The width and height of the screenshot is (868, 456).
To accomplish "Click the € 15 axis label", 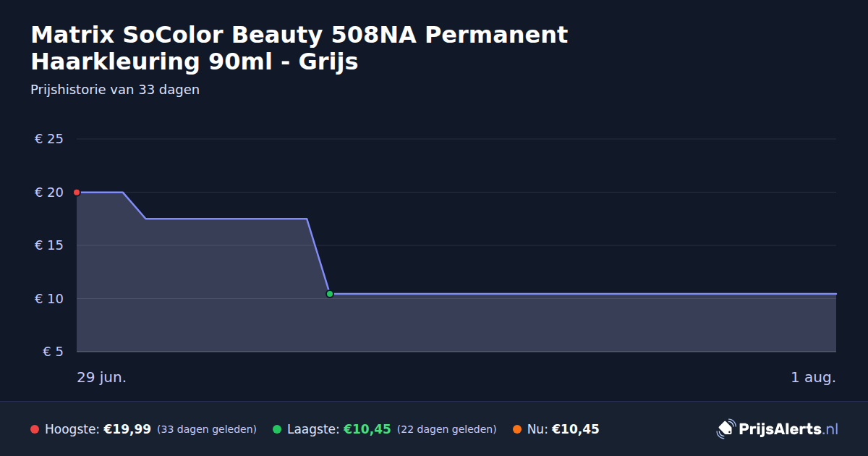I will click(49, 245).
